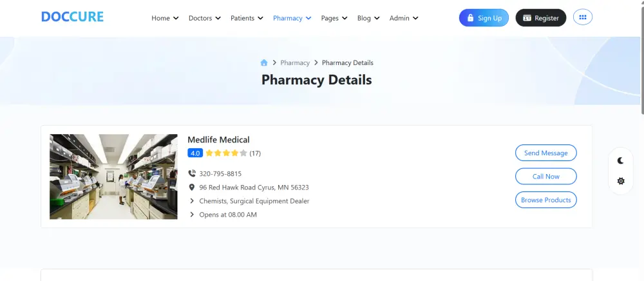Click Browse Products button
The image size is (644, 281).
[546, 200]
